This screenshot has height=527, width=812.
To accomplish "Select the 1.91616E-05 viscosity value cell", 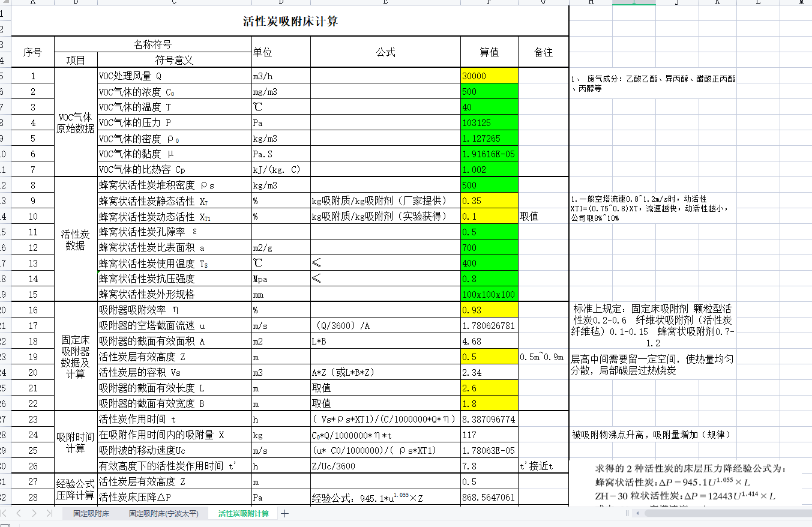I will [489, 154].
